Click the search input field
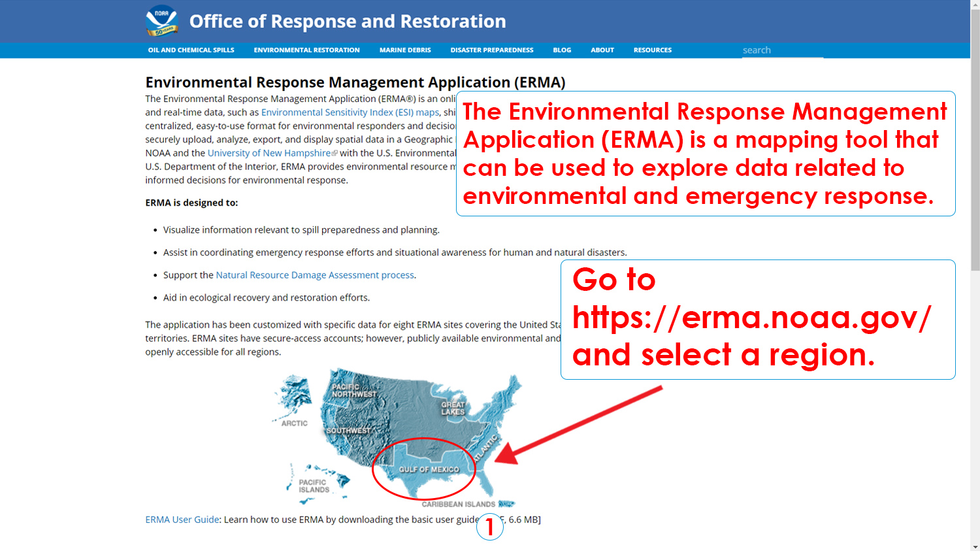Screen dimensions: 980x551 (783, 50)
